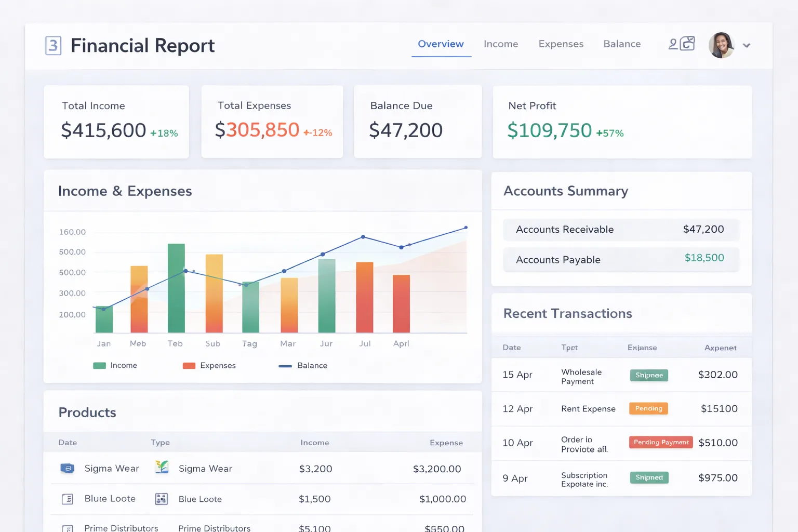Click the user profile avatar photo
This screenshot has height=532, width=798.
[721, 45]
